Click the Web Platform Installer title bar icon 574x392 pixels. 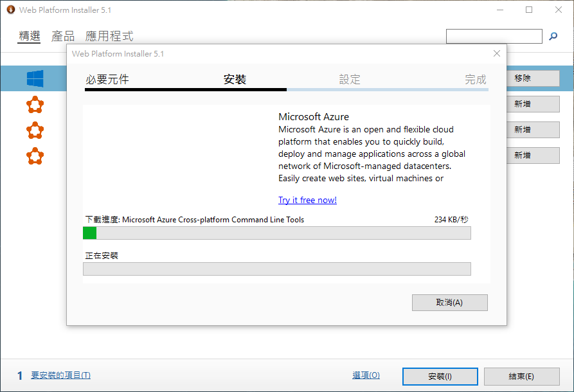point(11,10)
